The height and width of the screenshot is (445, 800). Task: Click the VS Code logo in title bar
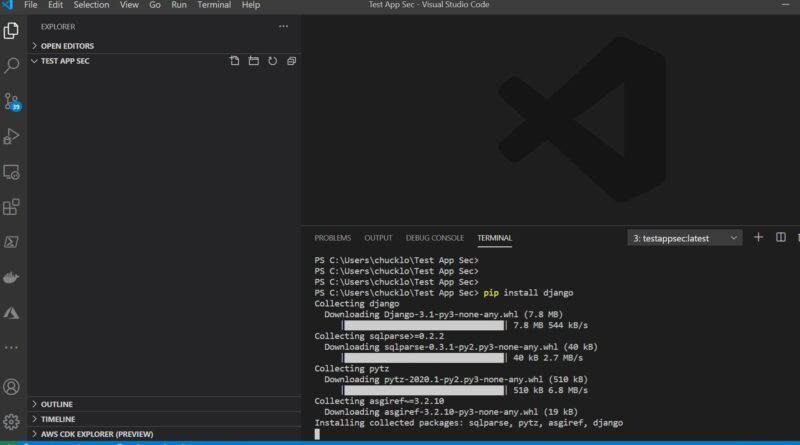coord(7,5)
